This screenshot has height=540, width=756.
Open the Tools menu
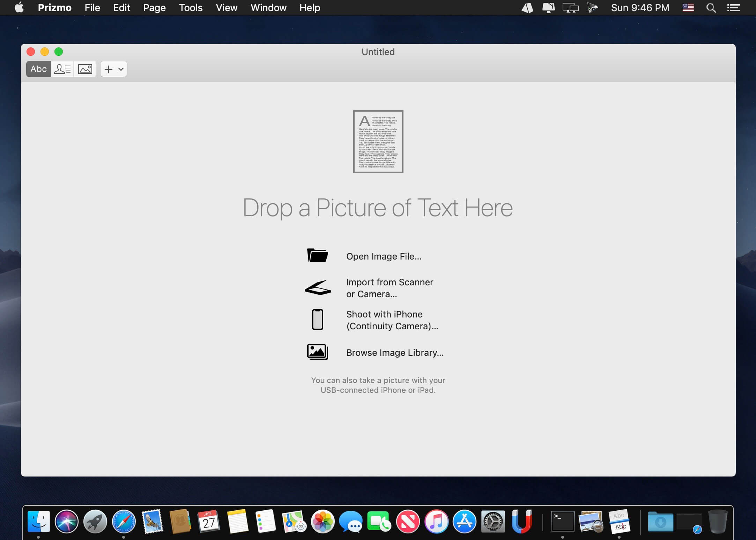[191, 8]
